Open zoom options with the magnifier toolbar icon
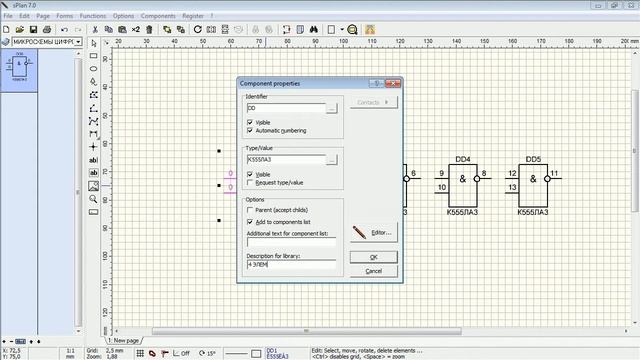640x360 pixels. click(352, 29)
